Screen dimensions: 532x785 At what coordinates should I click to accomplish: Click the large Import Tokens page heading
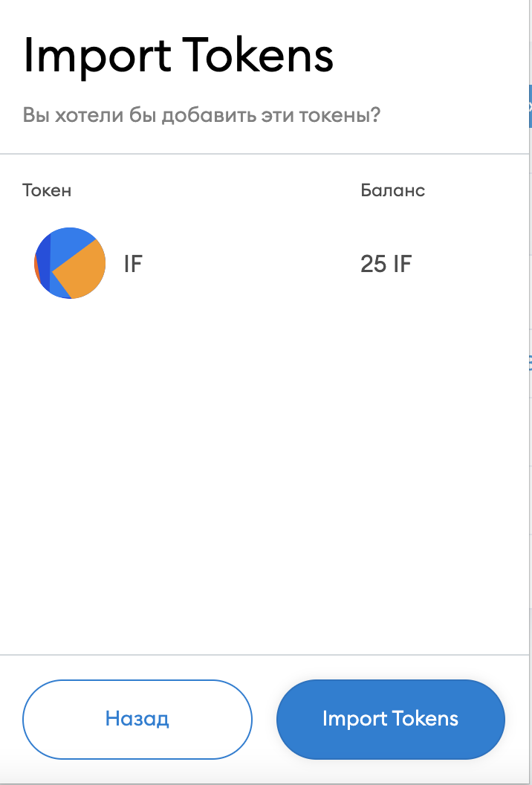(178, 56)
